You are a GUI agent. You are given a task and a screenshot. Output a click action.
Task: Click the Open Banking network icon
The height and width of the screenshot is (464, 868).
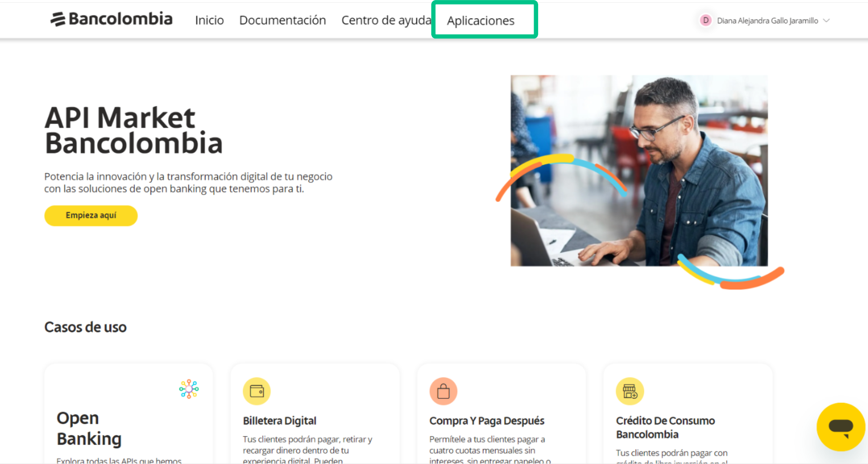[189, 389]
